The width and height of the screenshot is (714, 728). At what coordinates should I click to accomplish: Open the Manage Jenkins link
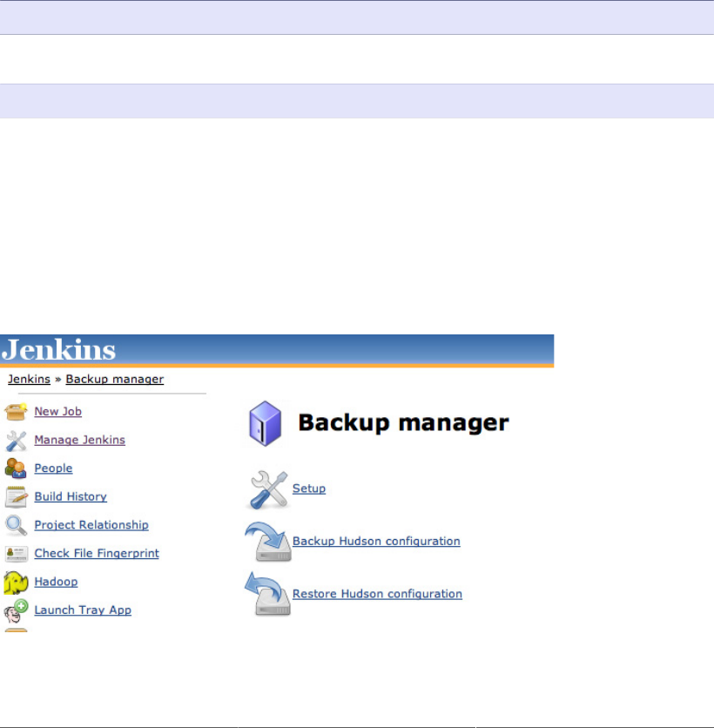pos(80,440)
